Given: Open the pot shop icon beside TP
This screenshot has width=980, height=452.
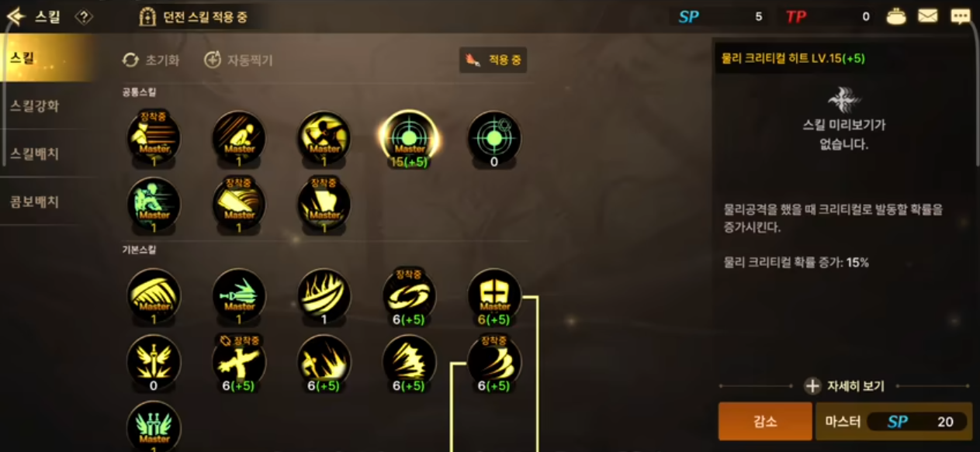Looking at the screenshot, I should (896, 16).
